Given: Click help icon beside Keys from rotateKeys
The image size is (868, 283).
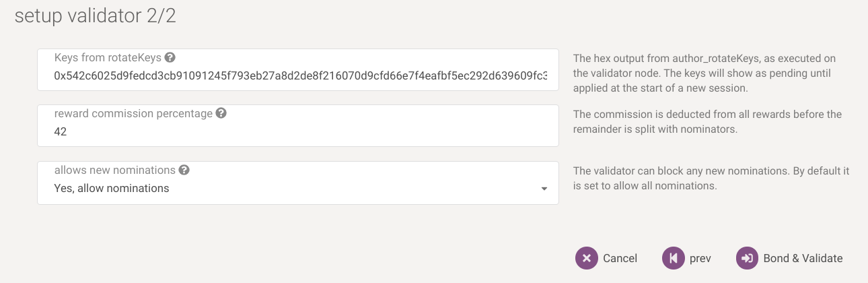Looking at the screenshot, I should point(170,57).
